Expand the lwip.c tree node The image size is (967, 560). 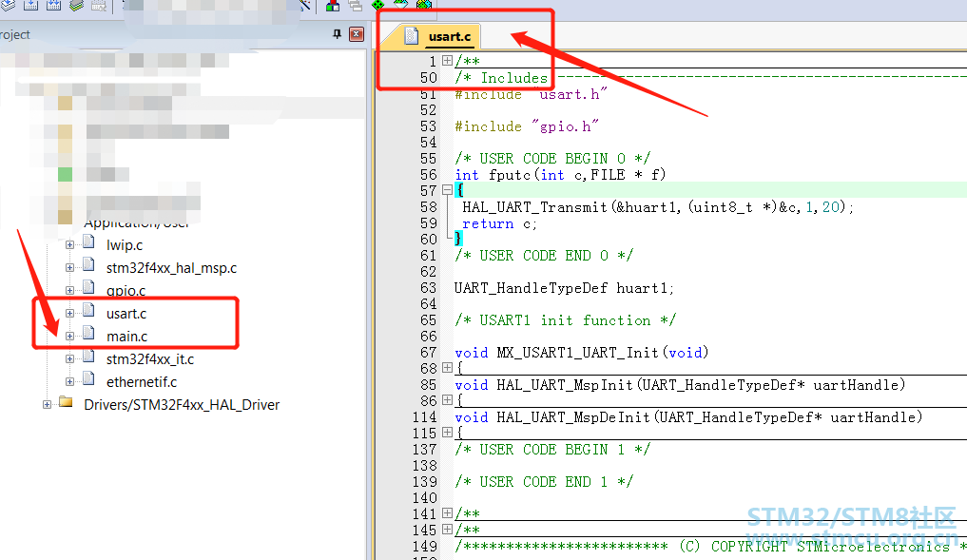coord(69,245)
